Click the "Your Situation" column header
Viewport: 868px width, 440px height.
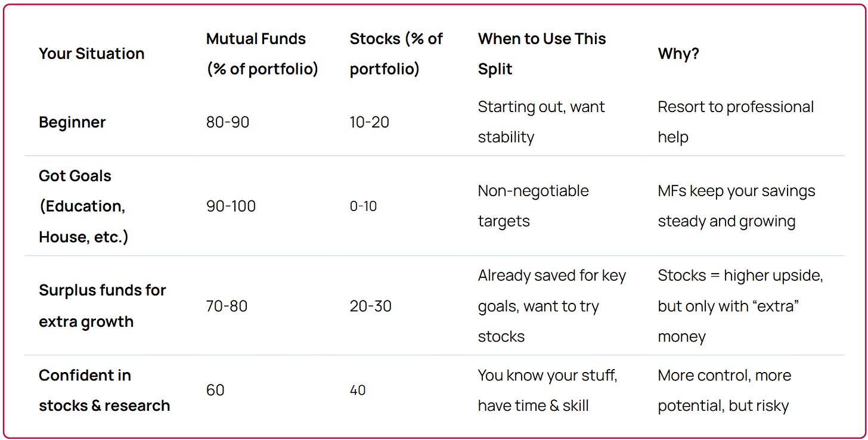point(91,54)
